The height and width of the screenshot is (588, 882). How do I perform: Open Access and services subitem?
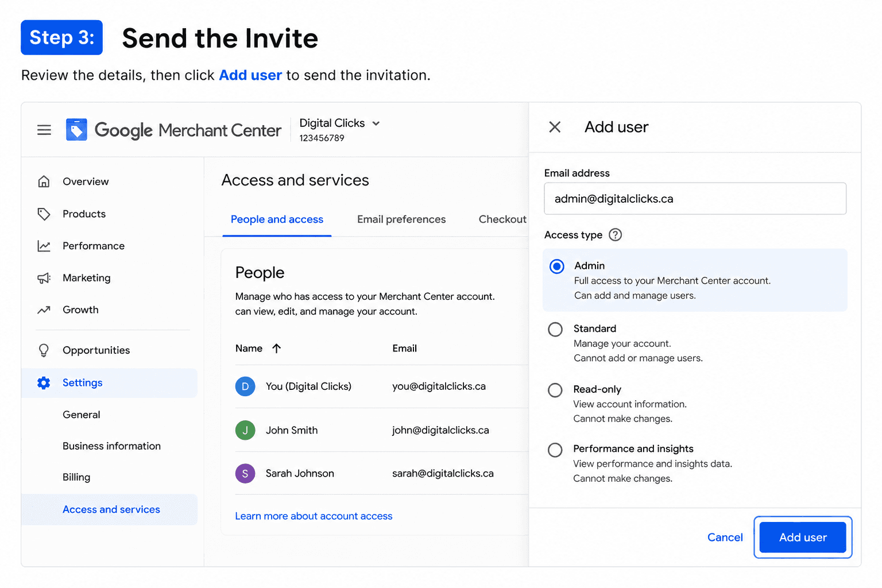109,510
